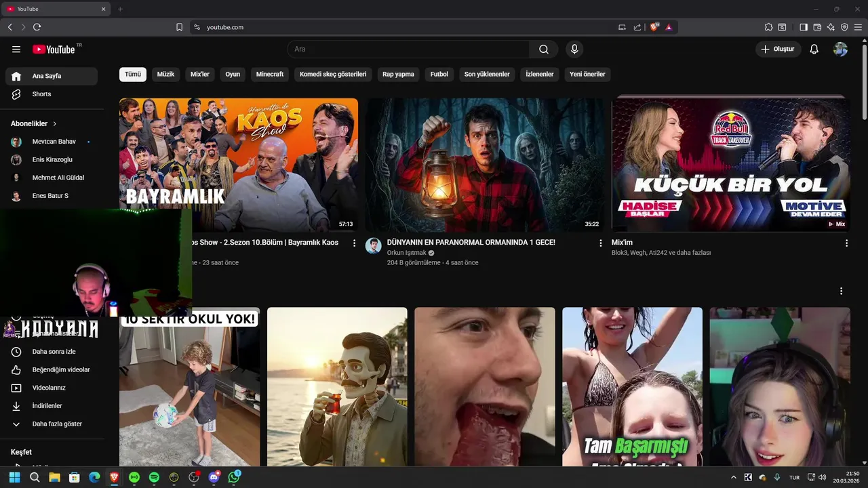The image size is (868, 488).
Task: Expand the Abonelikler section arrow
Action: (x=55, y=124)
